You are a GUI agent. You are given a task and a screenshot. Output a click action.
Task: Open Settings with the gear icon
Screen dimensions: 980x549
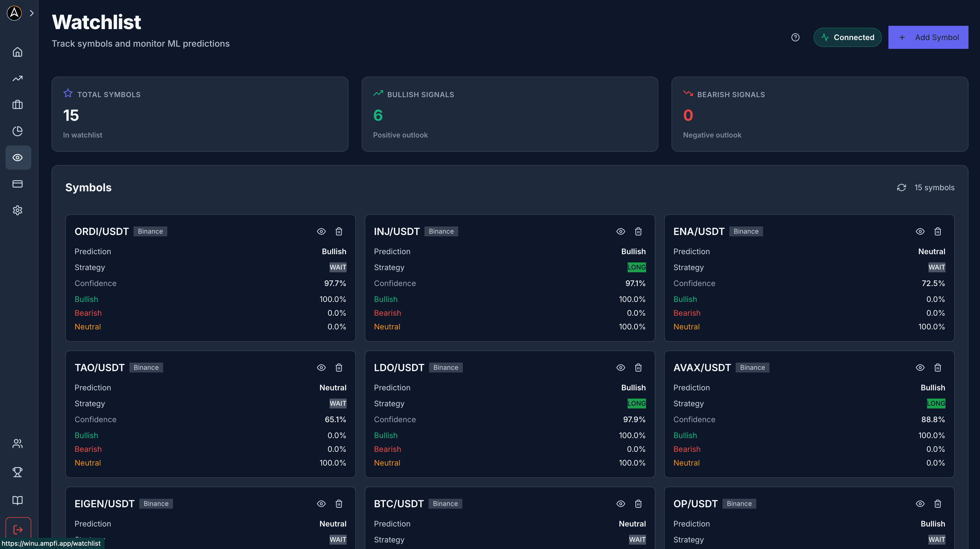click(18, 210)
